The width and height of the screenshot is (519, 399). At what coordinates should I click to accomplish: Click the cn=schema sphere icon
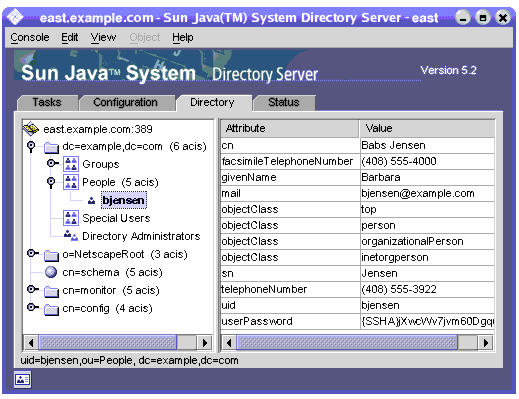point(51,272)
